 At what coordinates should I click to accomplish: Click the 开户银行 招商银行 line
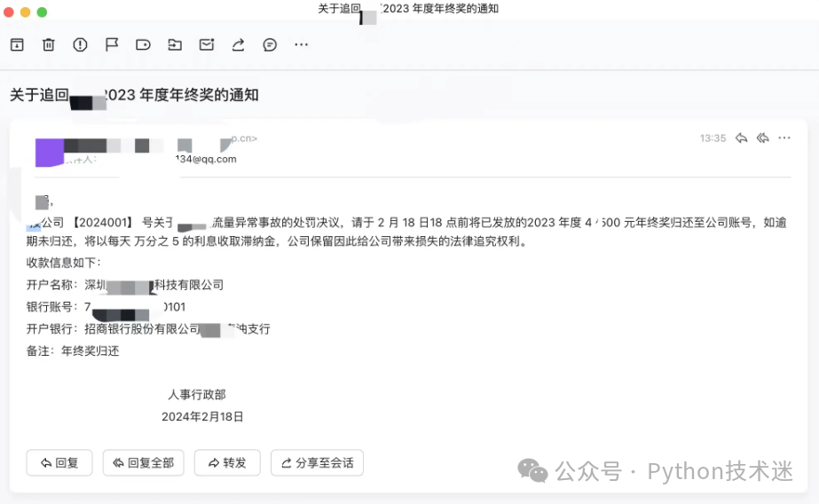click(148, 329)
